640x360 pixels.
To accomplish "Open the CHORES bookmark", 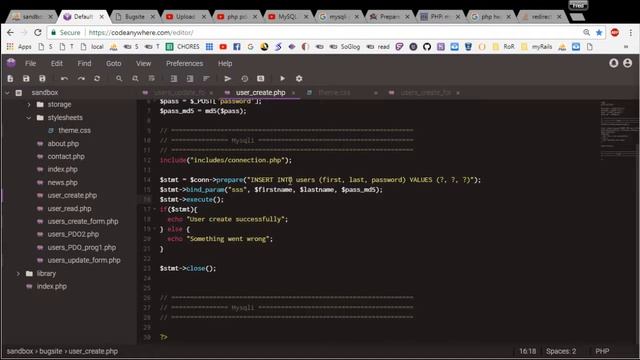I will pos(183,47).
